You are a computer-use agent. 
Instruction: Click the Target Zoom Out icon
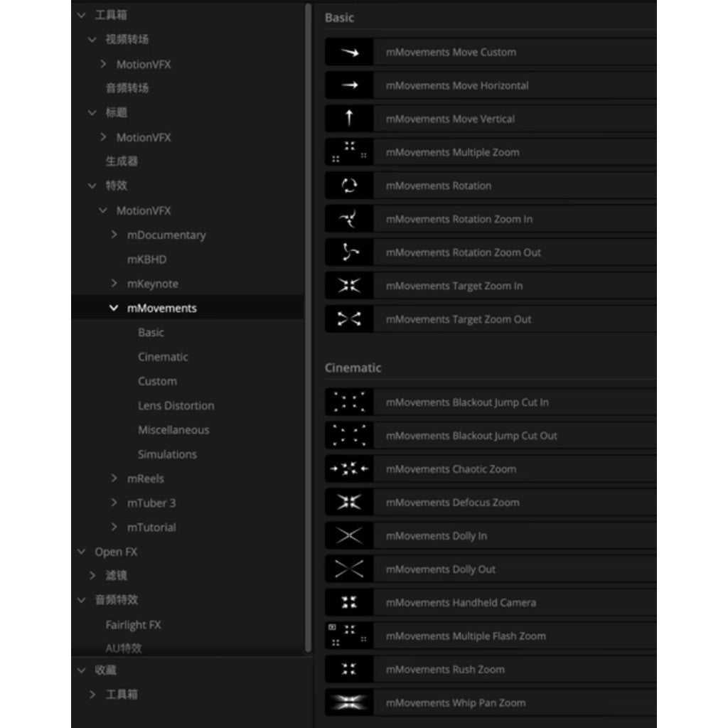(x=349, y=319)
